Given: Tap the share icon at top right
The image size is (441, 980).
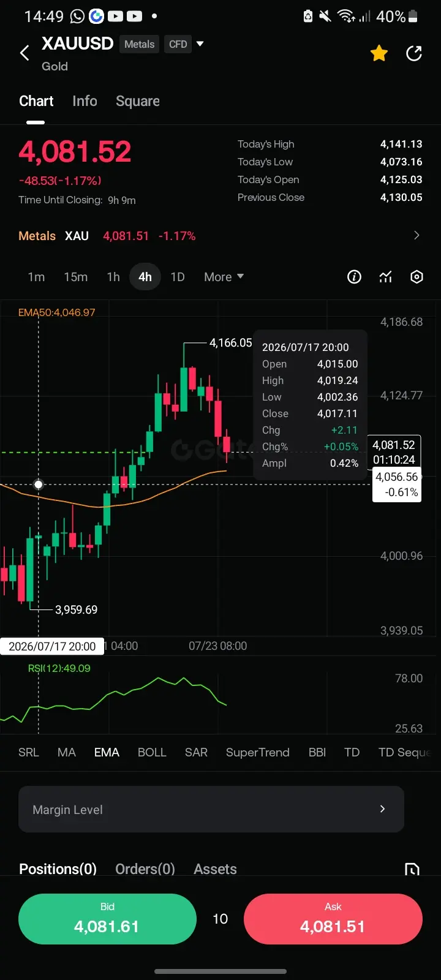Looking at the screenshot, I should point(415,53).
